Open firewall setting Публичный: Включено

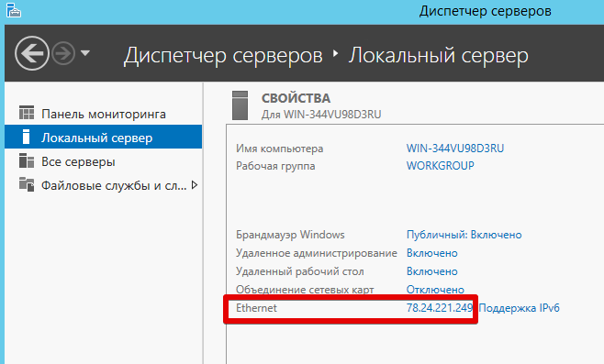pos(464,235)
